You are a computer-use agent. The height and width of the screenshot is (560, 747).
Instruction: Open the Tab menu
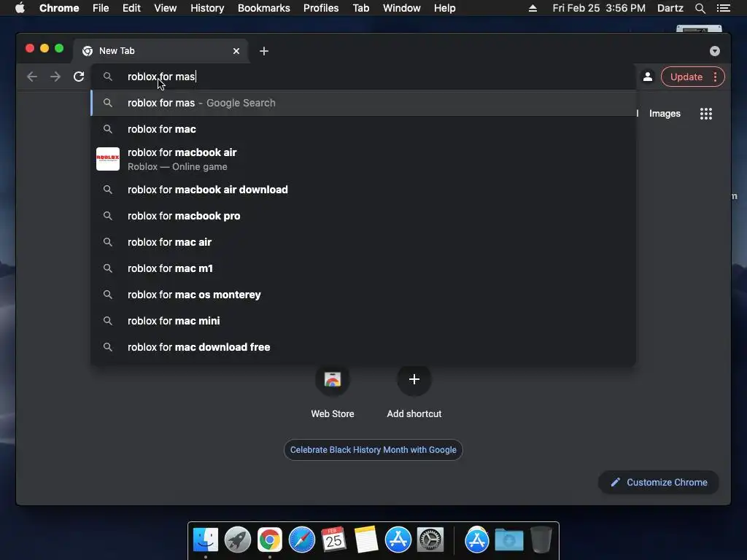pyautogui.click(x=360, y=8)
